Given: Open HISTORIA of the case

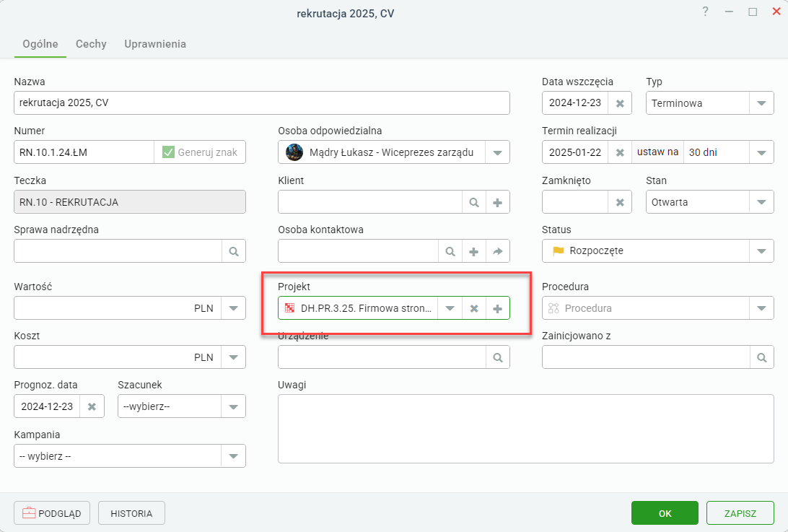Looking at the screenshot, I should pyautogui.click(x=131, y=513).
